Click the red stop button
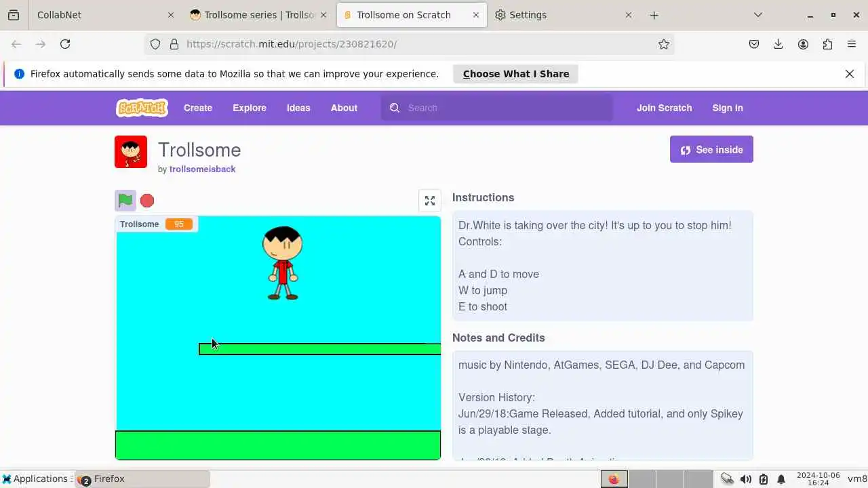 click(147, 201)
